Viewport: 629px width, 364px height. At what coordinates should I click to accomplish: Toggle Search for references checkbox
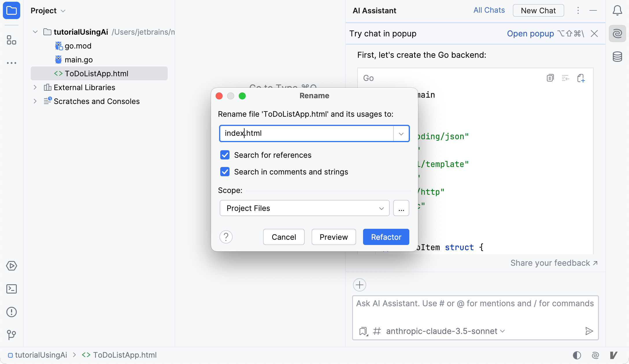(225, 155)
